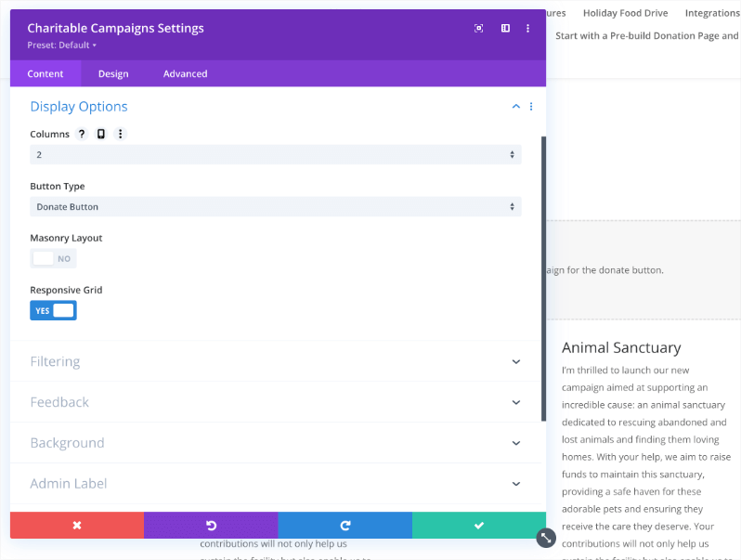741x560 pixels.
Task: Click the Masonry Layout label
Action: coord(66,238)
